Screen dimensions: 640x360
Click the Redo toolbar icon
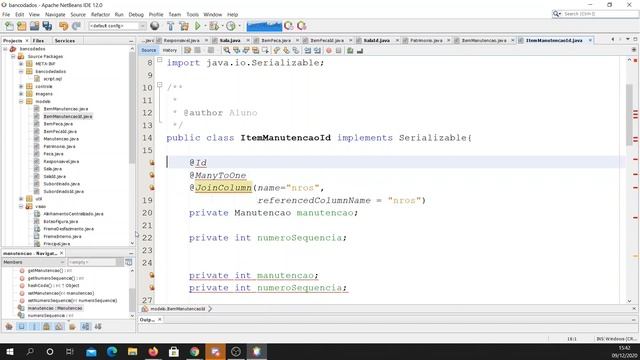click(x=76, y=26)
